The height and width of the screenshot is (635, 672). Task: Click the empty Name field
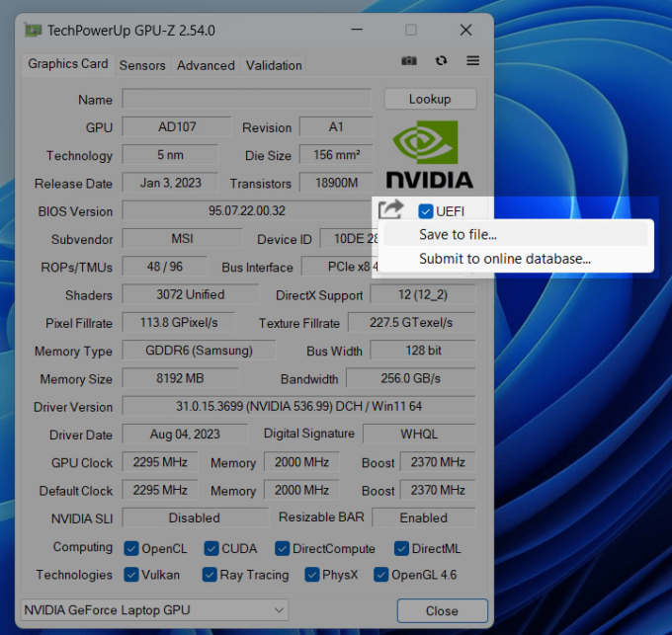click(246, 99)
